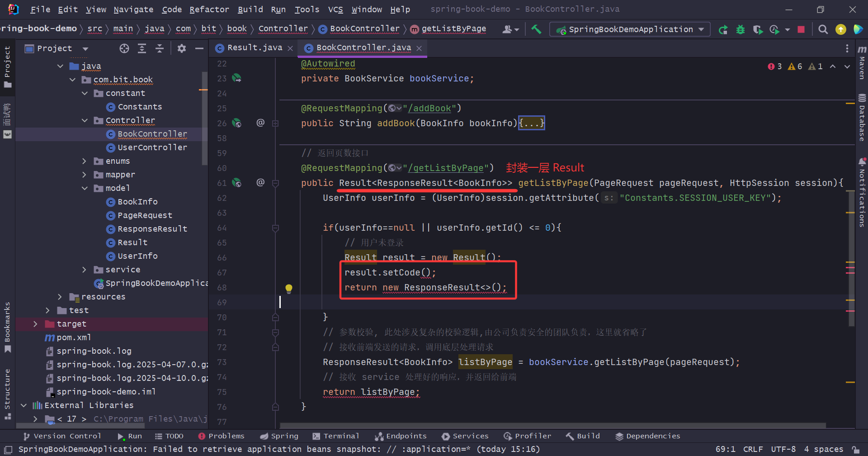The image size is (868, 456).
Task: Collapse the com.bit.book package
Action: tap(72, 80)
